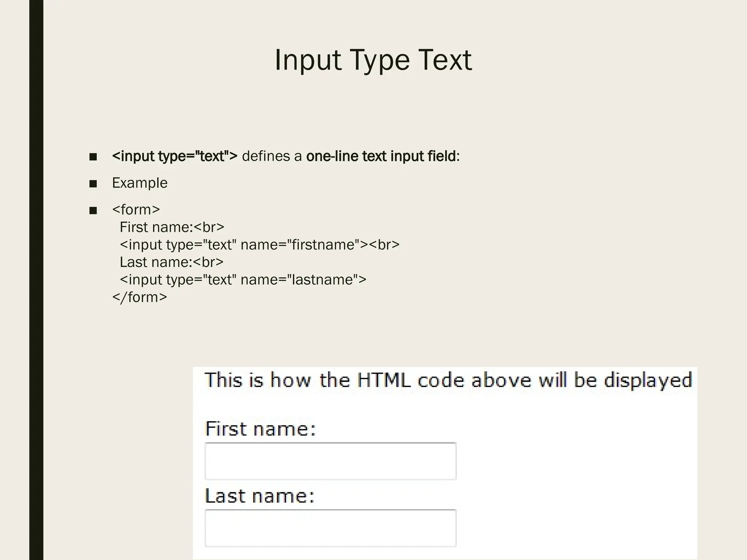Click the closing '</form>' tag line
Image resolution: width=747 pixels, height=560 pixels.
tap(140, 297)
